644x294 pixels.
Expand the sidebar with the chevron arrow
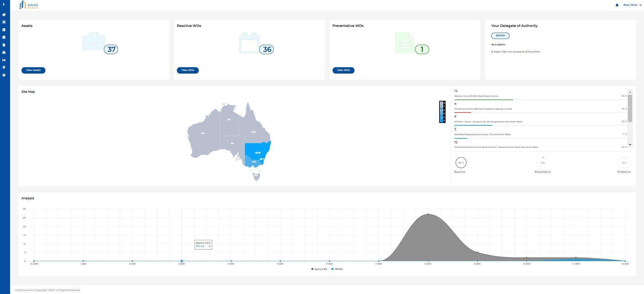[4, 4]
